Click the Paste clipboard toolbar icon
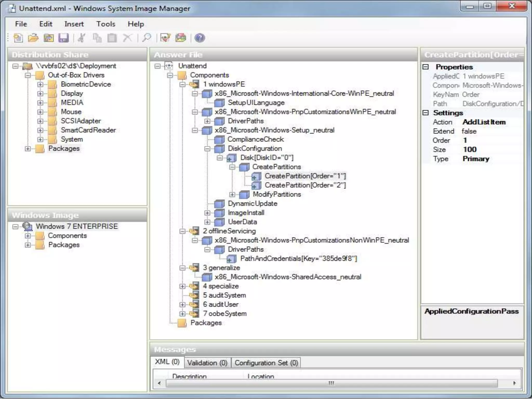 coord(112,38)
